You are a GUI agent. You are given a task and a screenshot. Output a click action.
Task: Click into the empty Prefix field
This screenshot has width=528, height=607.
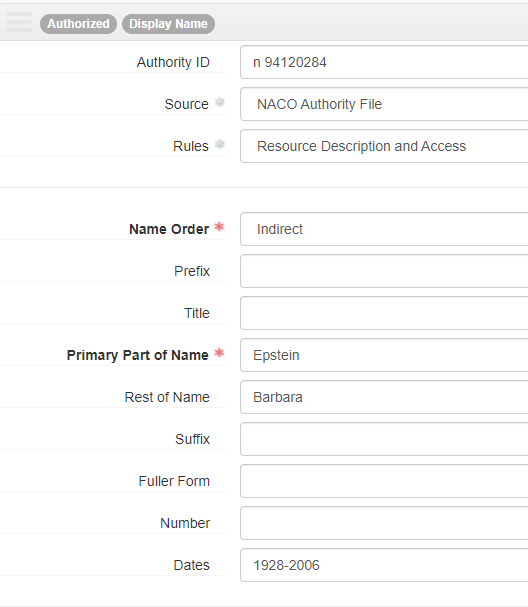tap(384, 271)
